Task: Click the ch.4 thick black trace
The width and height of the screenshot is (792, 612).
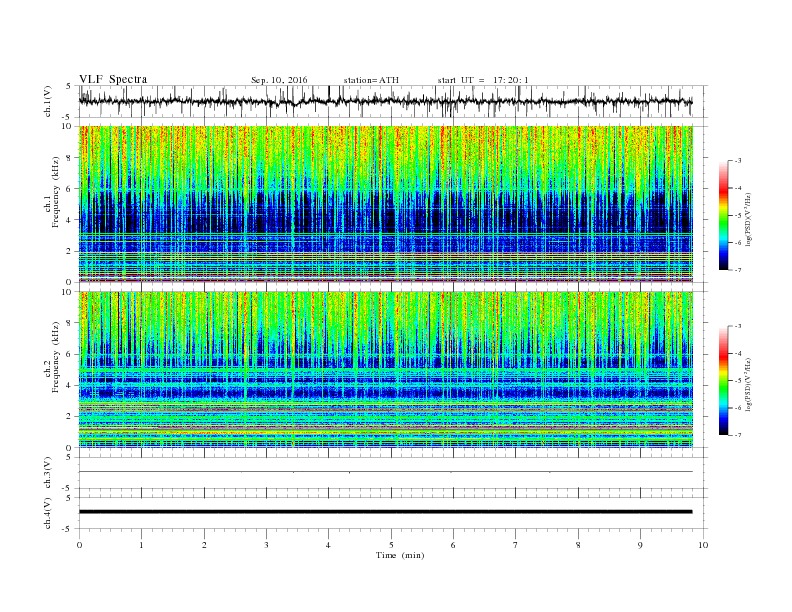Action: [385, 512]
